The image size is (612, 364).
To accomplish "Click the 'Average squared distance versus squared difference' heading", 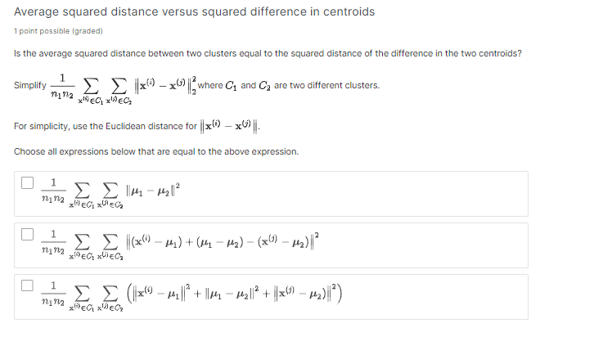I will [195, 11].
